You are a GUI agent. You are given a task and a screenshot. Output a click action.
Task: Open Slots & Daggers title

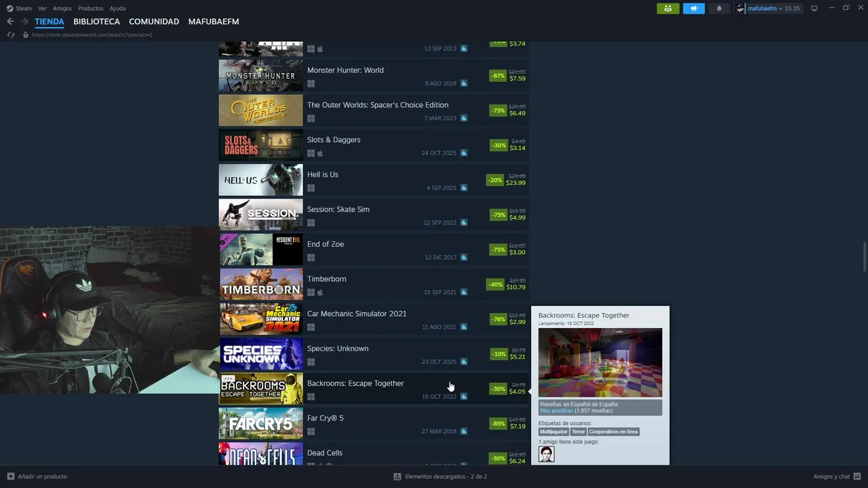(334, 140)
